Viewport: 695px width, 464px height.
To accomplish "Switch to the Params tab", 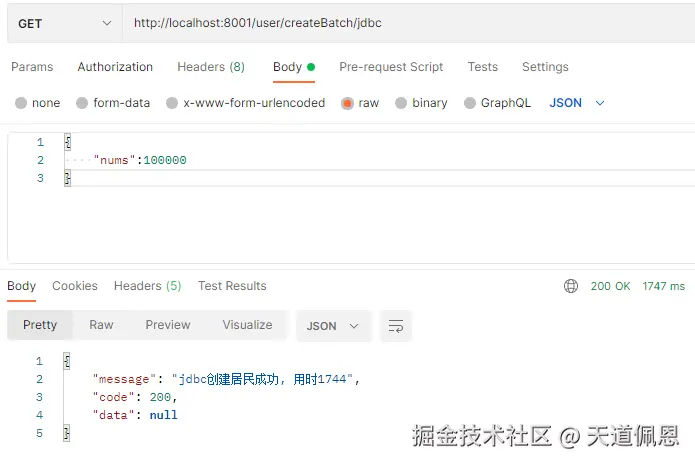I will coord(32,67).
